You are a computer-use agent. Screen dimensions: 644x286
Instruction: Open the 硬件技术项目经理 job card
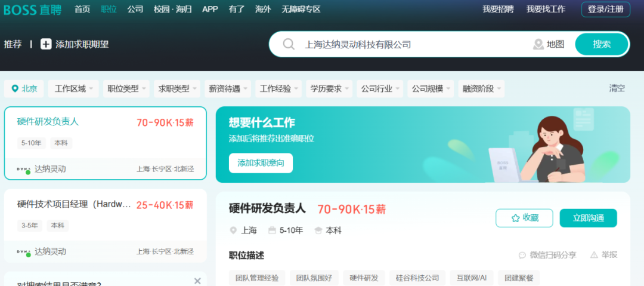coord(105,226)
